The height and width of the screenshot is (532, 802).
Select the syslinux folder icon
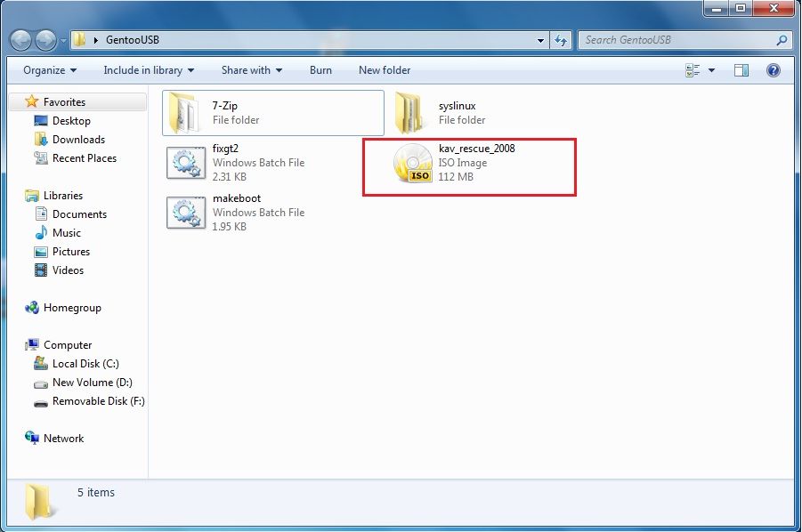409,113
